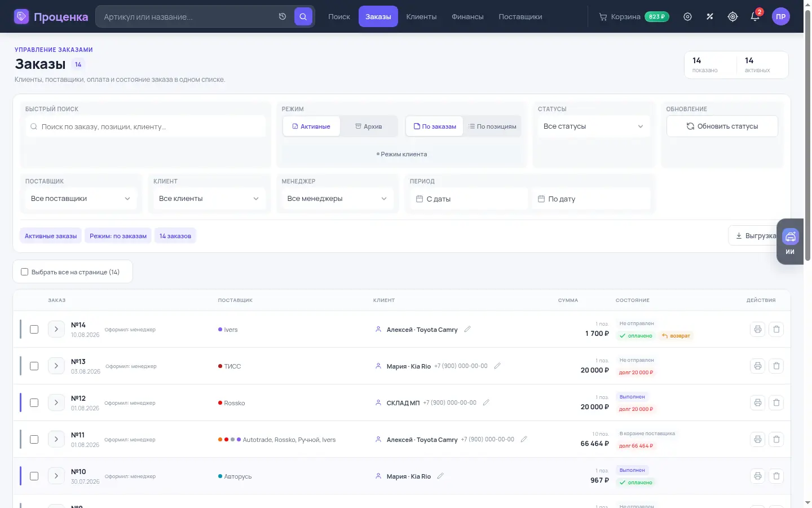This screenshot has height=508, width=812.
Task: Select checkbox for order №13
Action: pos(34,366)
